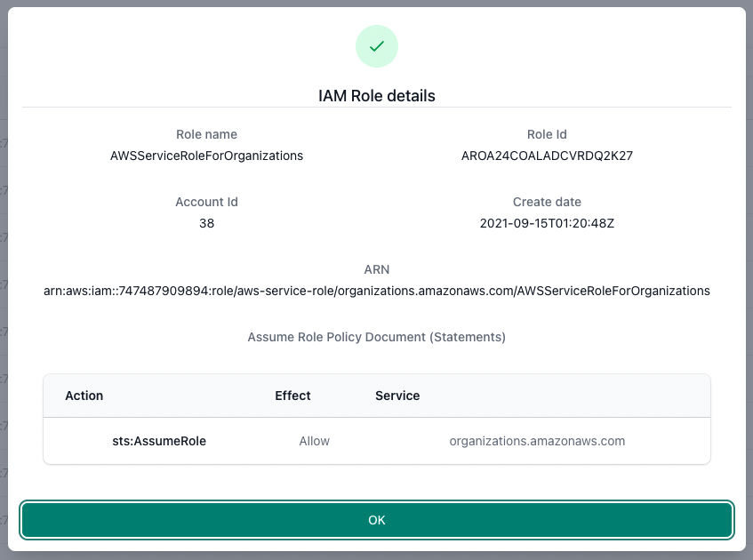
Task: Select the full ARN string
Action: tap(377, 291)
